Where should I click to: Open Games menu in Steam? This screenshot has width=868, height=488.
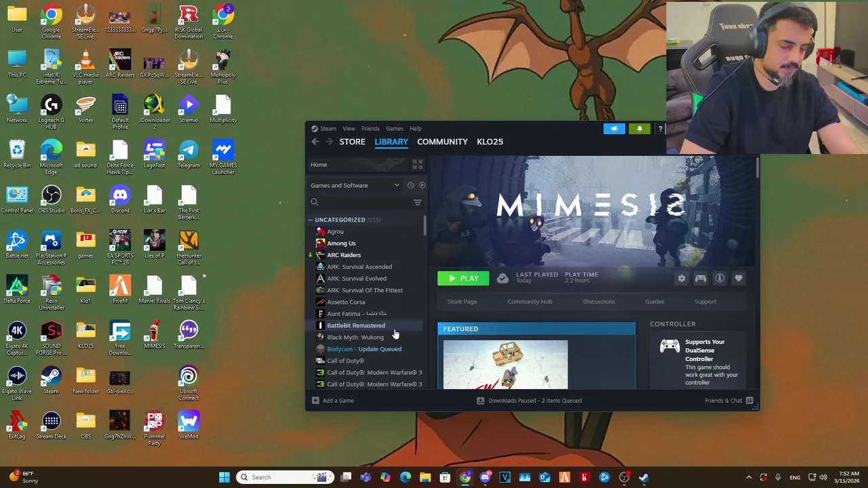click(395, 129)
